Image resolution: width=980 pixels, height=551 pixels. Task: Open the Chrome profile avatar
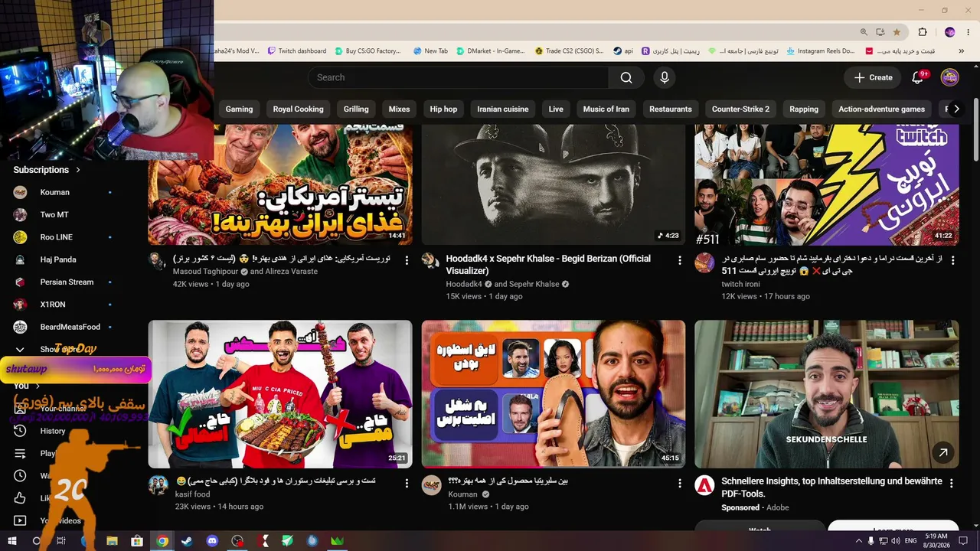[x=950, y=32]
